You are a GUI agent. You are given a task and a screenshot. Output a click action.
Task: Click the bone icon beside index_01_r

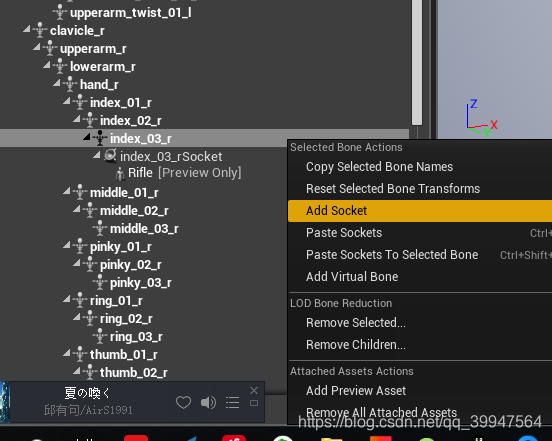(x=80, y=102)
